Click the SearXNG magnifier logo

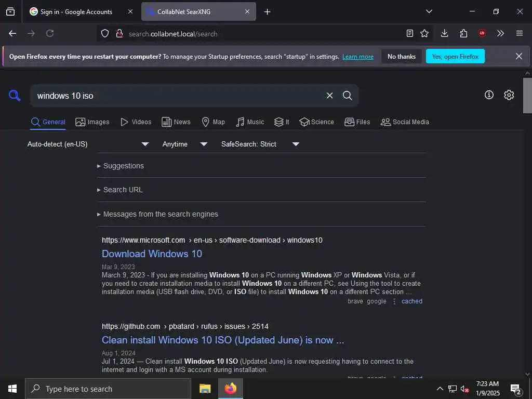[x=15, y=96]
